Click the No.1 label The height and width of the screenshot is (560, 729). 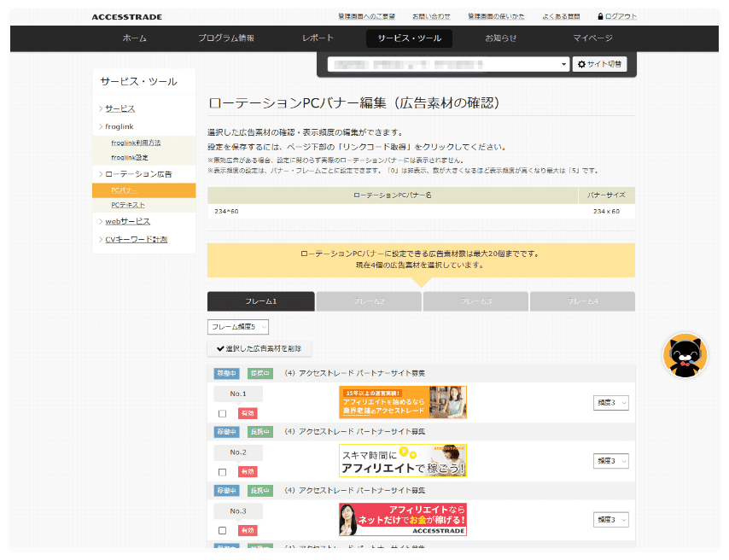point(238,394)
